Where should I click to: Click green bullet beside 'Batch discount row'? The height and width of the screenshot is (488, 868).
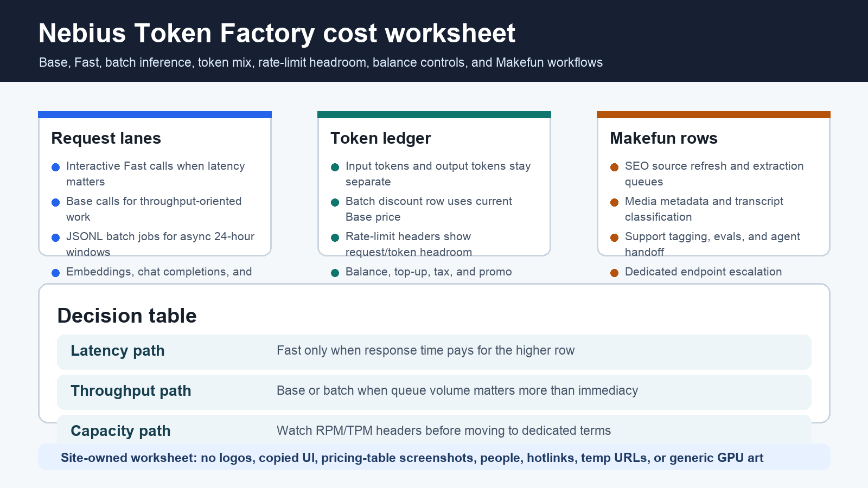tap(335, 202)
